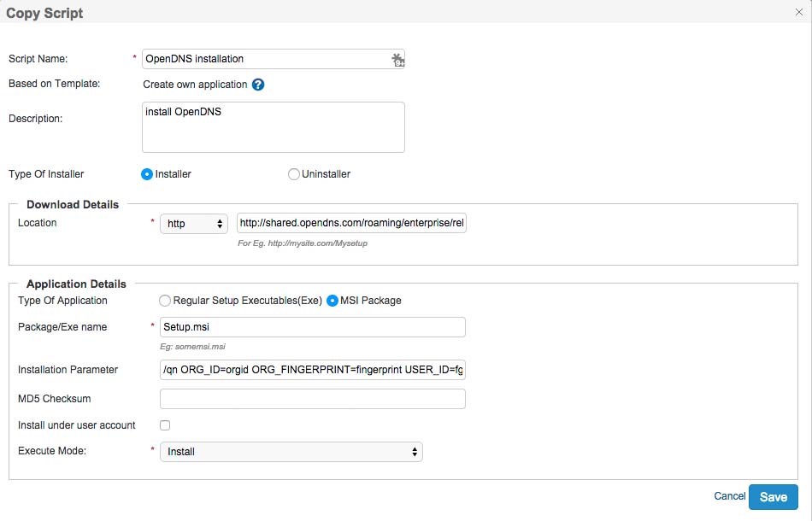Click the Cancel link
This screenshot has height=521, width=812.
point(730,495)
